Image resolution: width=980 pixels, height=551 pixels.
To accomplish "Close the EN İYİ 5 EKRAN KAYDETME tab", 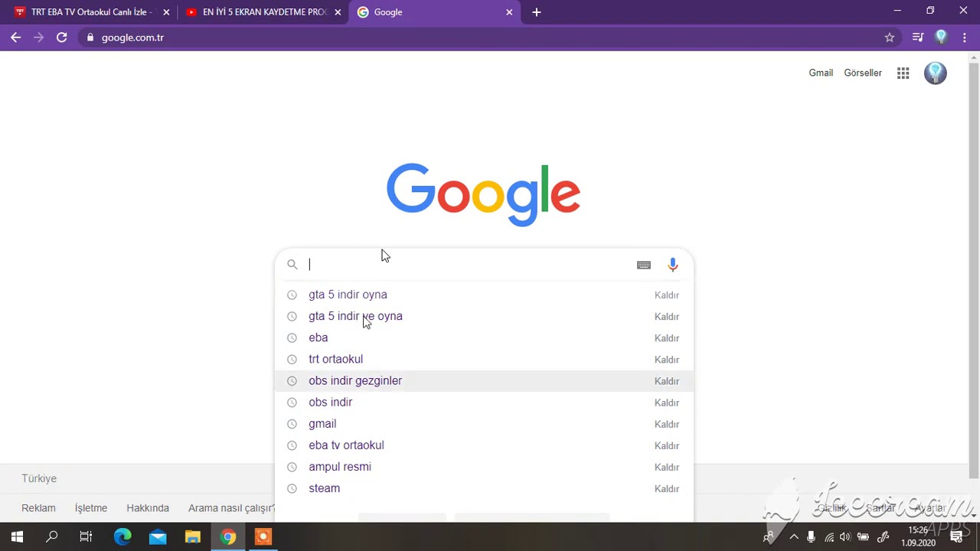I will 338,12.
